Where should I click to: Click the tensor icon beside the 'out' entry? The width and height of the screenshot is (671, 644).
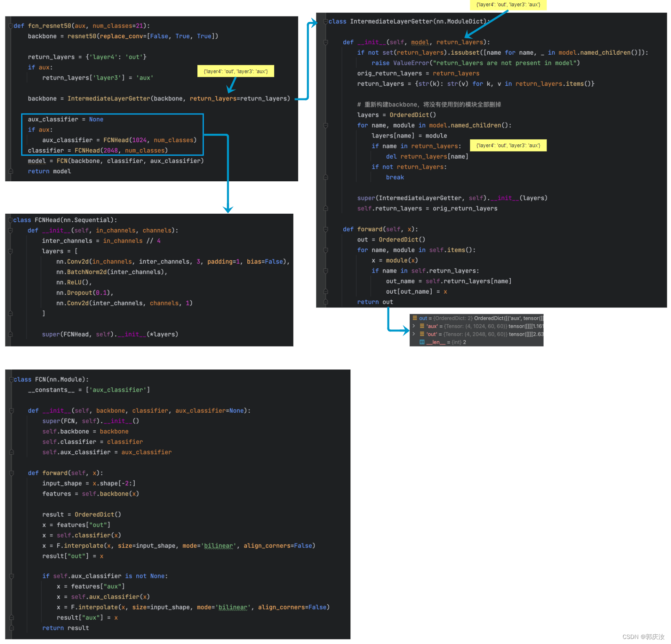(422, 334)
